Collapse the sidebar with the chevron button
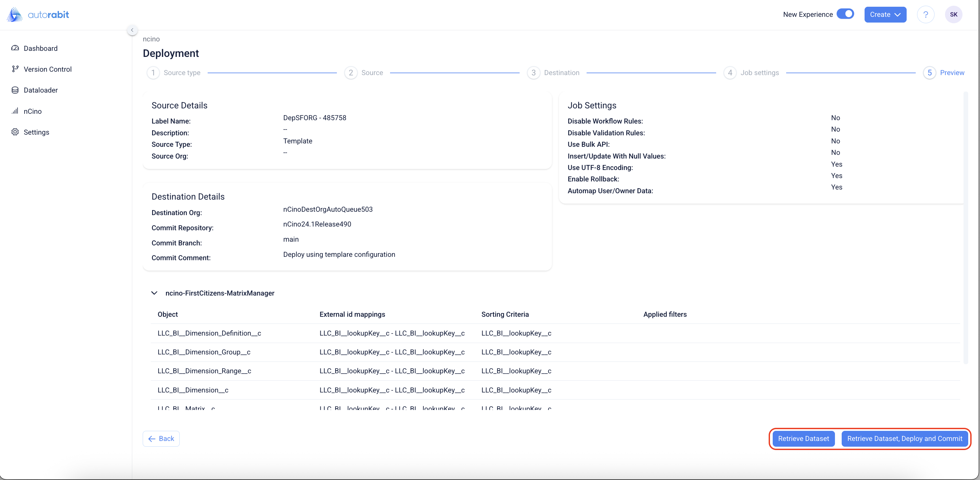Screen dimensions: 980x480 [x=132, y=30]
